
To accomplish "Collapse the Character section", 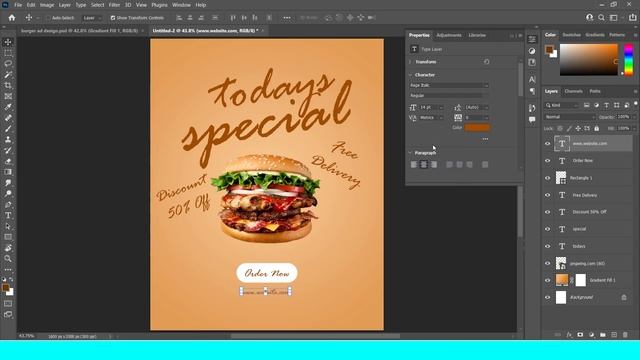I will [410, 75].
